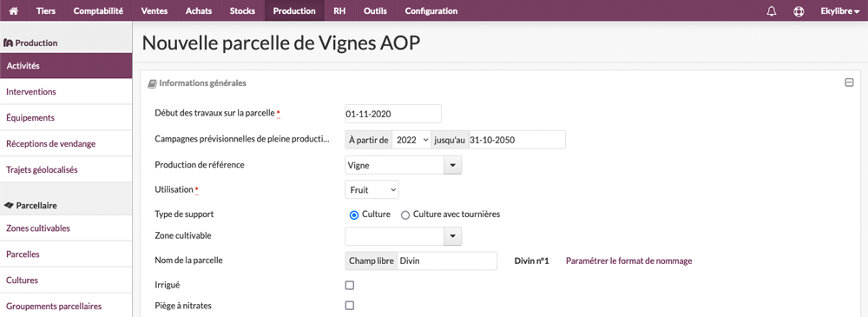Viewport: 868px width, 317px height.
Task: Select the Parcellaire section heading icon
Action: [x=9, y=205]
